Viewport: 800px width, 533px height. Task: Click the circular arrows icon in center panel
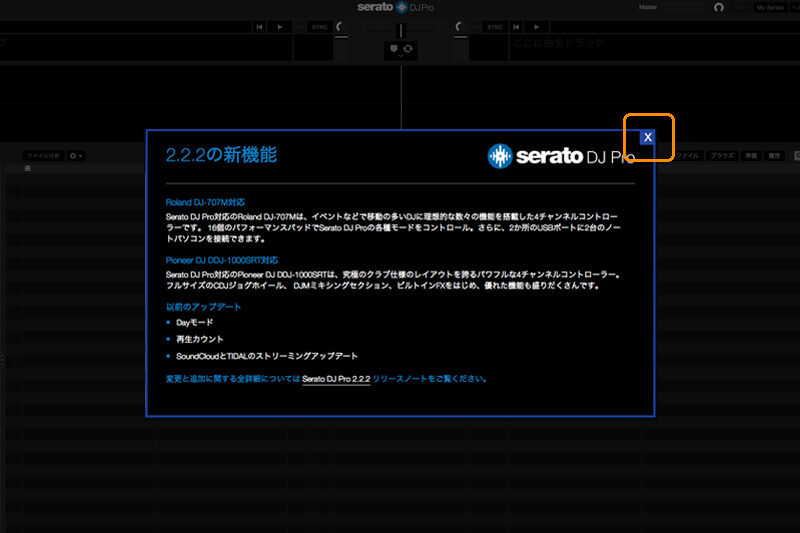pyautogui.click(x=408, y=48)
